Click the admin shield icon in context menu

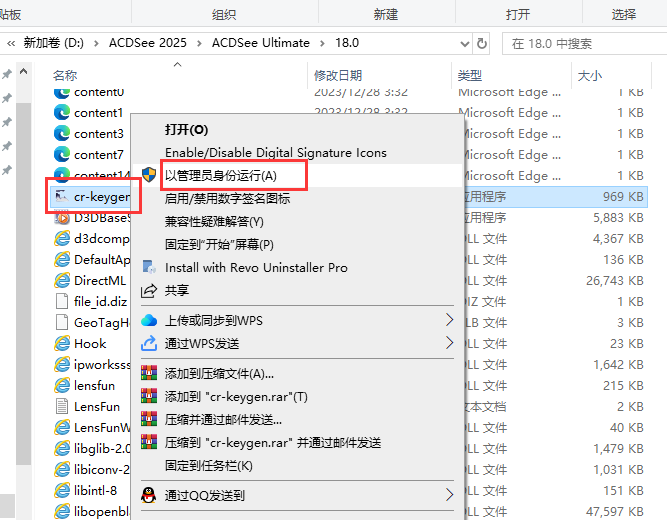[149, 174]
